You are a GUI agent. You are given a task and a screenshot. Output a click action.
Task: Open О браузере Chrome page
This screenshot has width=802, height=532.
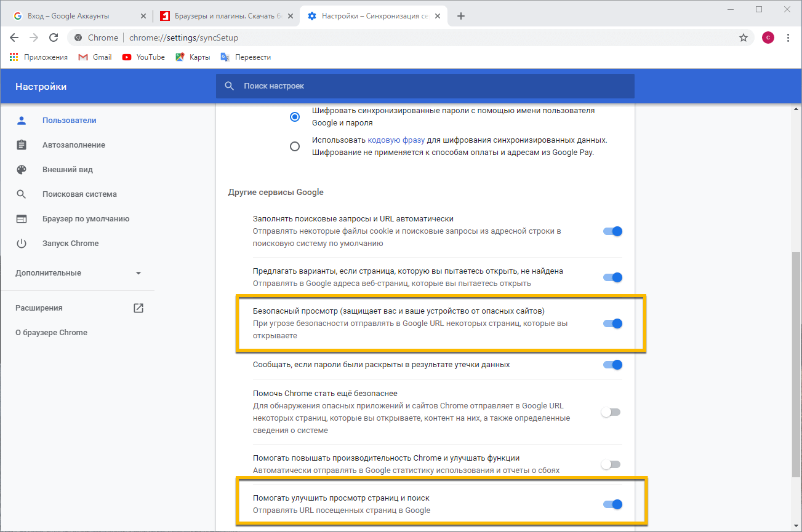pos(52,333)
